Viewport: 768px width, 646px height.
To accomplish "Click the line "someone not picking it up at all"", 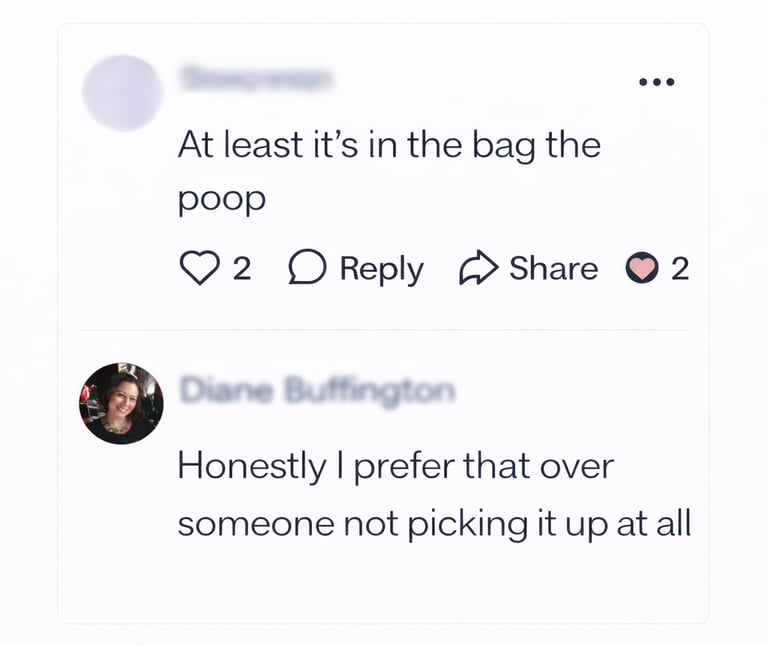I will (434, 525).
